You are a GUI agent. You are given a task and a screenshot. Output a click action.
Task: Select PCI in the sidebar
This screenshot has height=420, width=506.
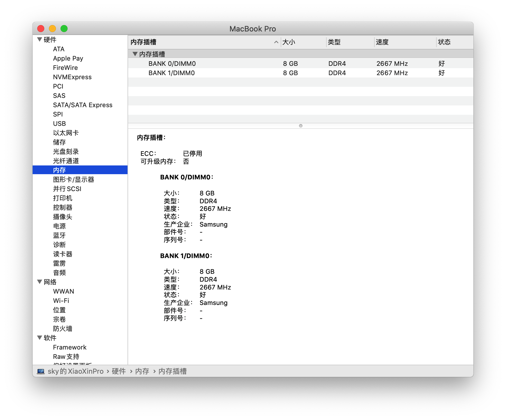pyautogui.click(x=58, y=86)
